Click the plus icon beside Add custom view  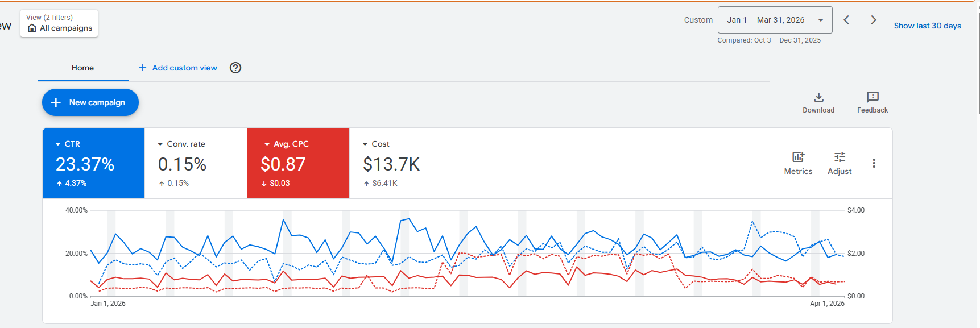(142, 68)
